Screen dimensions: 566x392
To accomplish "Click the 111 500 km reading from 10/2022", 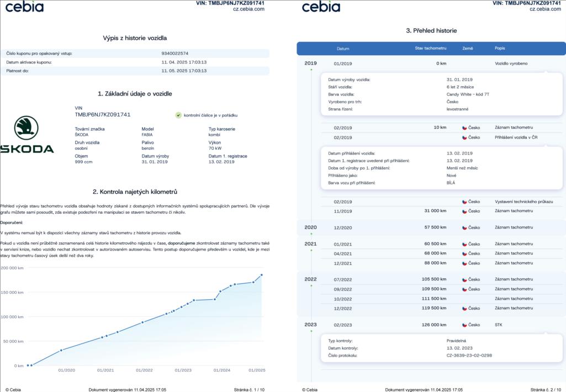I will (434, 299).
